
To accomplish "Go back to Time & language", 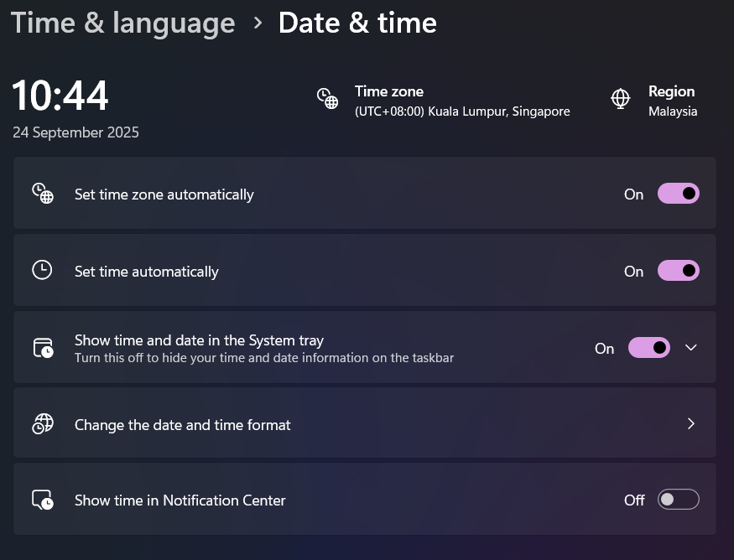I will (122, 23).
